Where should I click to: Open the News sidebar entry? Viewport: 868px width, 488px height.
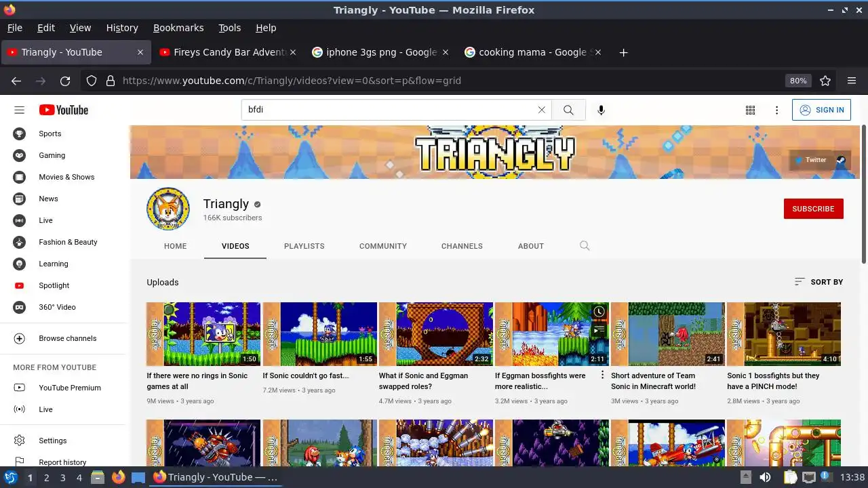[x=63, y=199]
